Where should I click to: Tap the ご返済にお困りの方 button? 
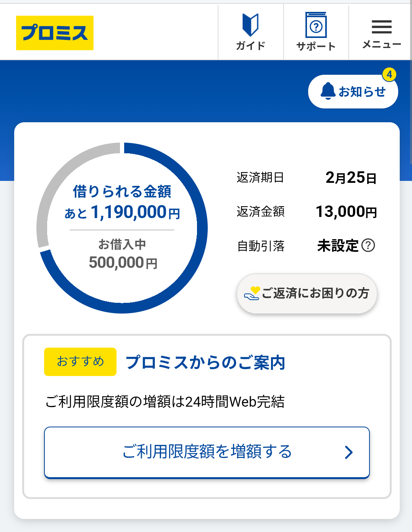[x=315, y=294]
